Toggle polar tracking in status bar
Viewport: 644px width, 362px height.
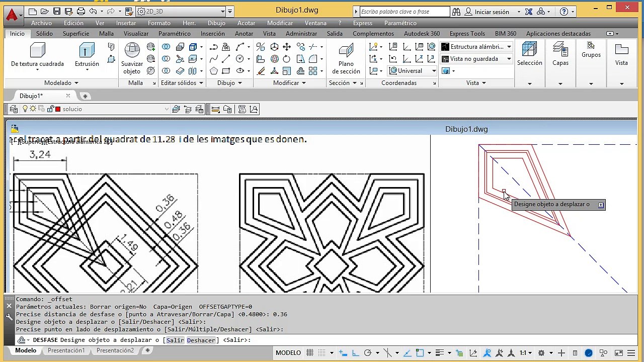coord(368,353)
